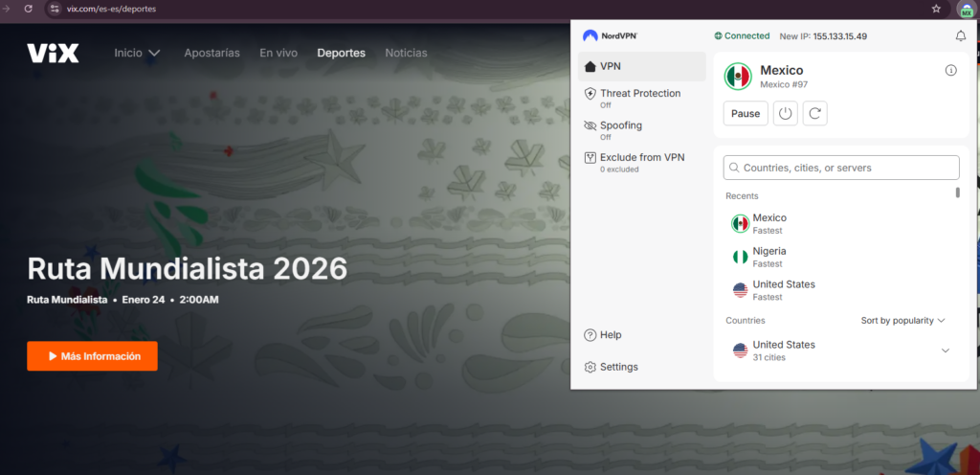
Task: Open the NordVPN notifications bell
Action: click(961, 36)
